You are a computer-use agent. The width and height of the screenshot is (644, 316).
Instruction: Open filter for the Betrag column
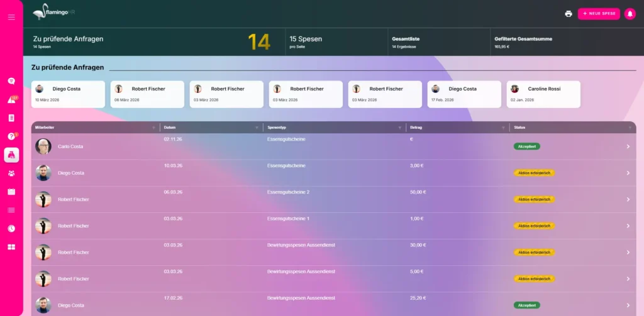click(x=503, y=128)
